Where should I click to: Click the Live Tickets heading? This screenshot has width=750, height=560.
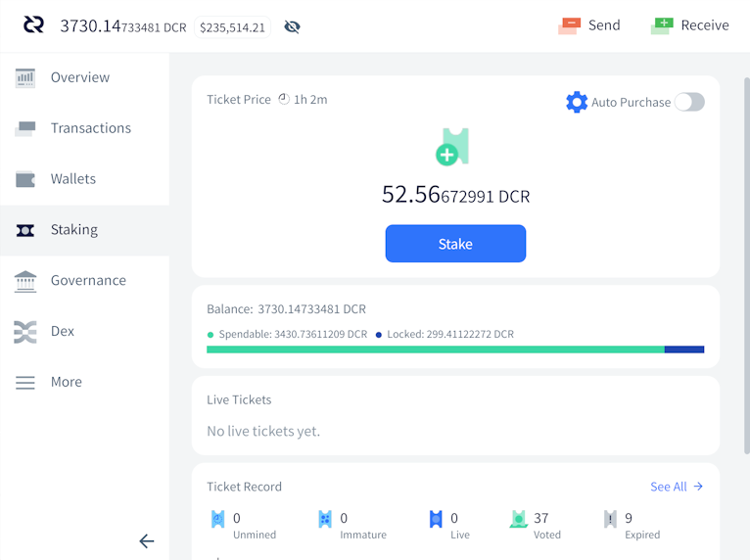pos(239,399)
